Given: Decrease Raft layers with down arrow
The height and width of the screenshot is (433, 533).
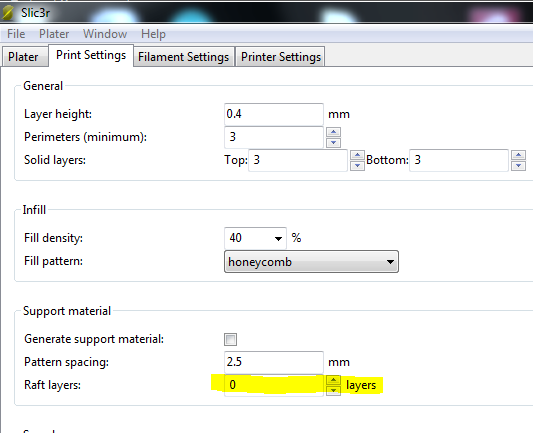Looking at the screenshot, I should point(333,391).
